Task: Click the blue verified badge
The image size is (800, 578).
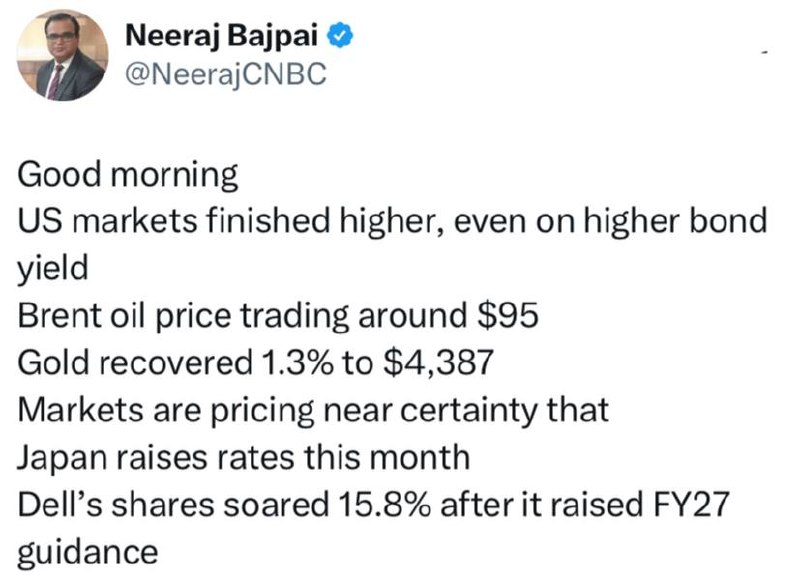Action: (x=340, y=36)
